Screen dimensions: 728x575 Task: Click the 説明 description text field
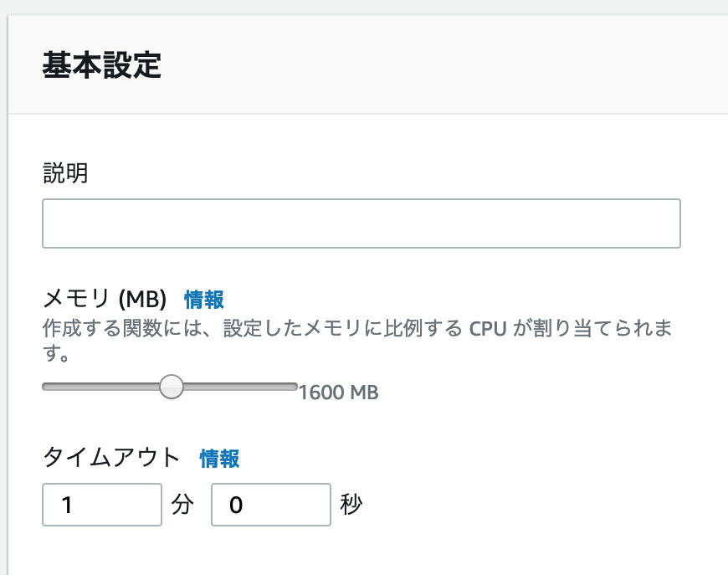[x=361, y=223]
